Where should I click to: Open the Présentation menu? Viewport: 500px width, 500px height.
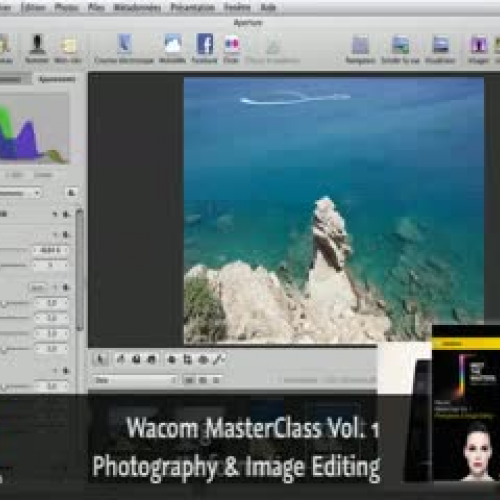tap(193, 7)
